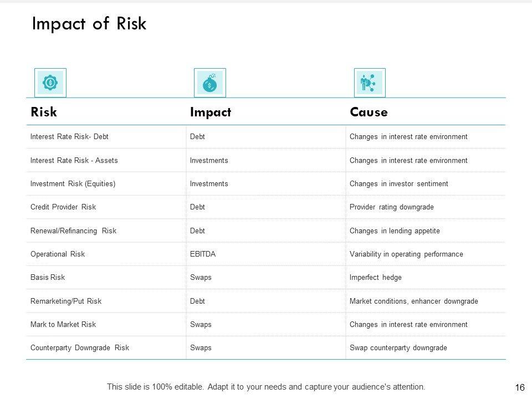Click the gear-and-coin icon above Risk
Viewport: 532px width, 399px height.
pos(50,83)
